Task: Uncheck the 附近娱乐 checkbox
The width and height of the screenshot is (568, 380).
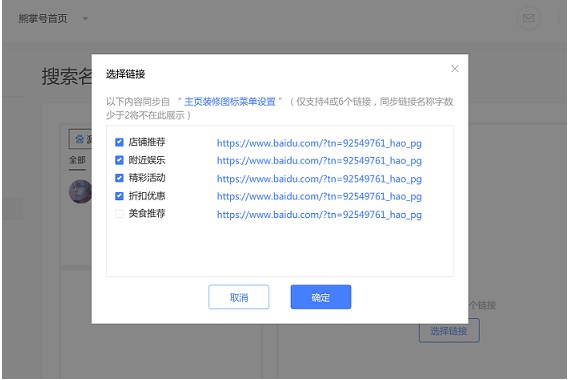Action: pos(119,160)
